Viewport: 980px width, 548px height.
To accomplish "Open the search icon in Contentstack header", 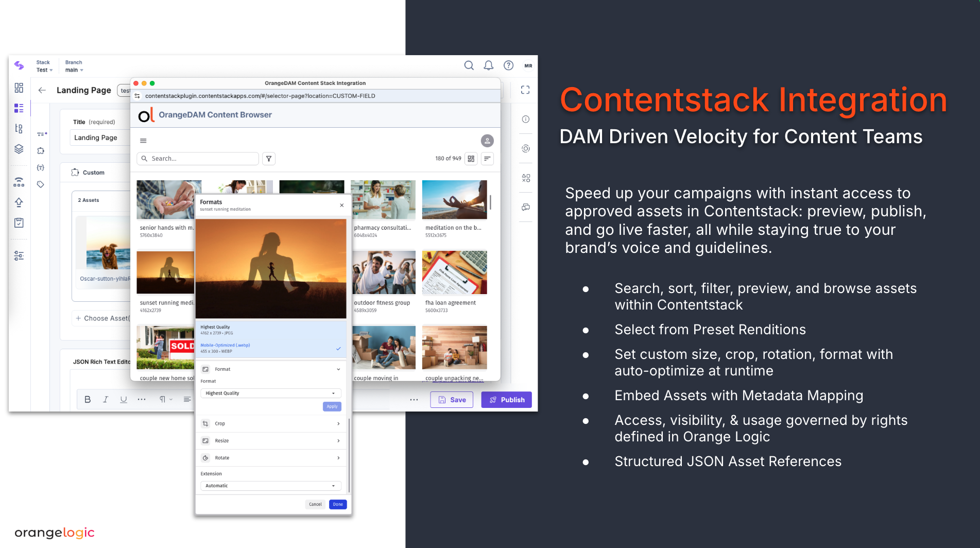I will [469, 65].
